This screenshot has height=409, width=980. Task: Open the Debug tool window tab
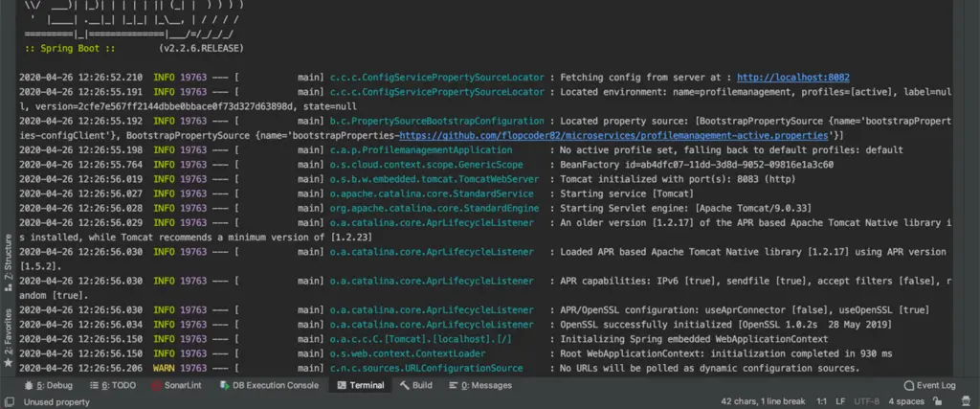(49, 385)
